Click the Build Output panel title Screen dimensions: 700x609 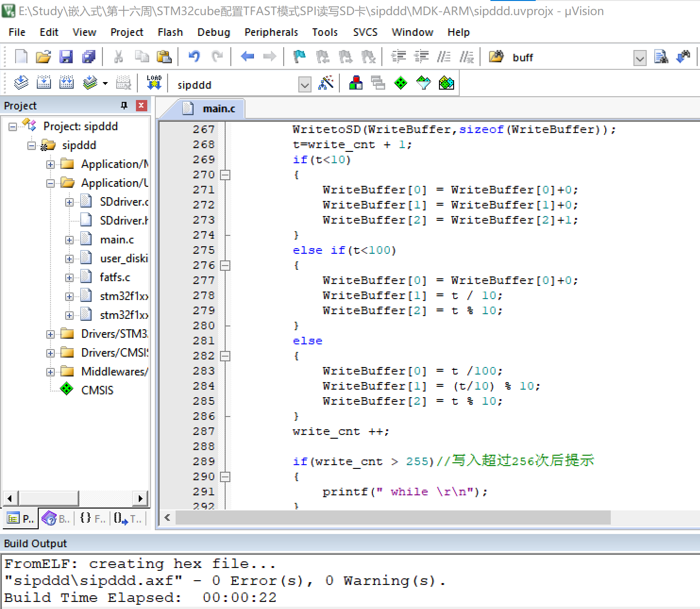tap(35, 543)
